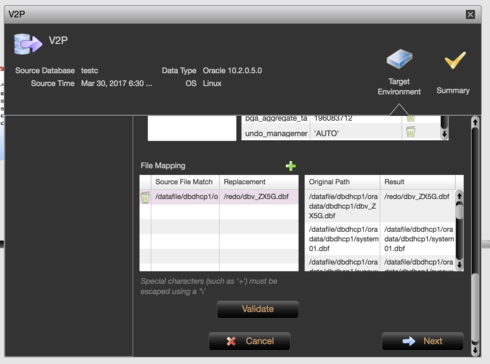The image size is (490, 364).
Task: Click the Oracle 10.2.0.5.0 data type value
Action: pyautogui.click(x=232, y=71)
